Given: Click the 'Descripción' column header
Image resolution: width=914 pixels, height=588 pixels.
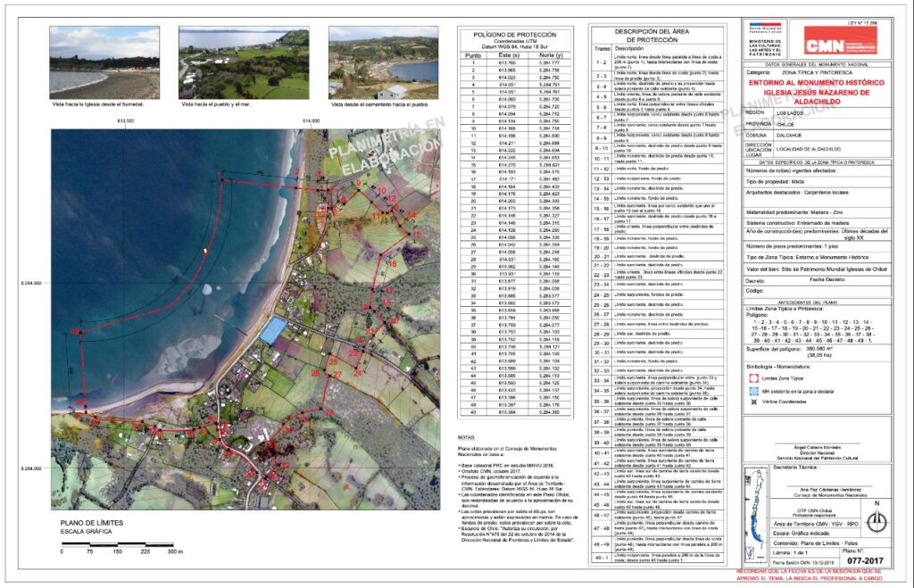Looking at the screenshot, I should (629, 49).
